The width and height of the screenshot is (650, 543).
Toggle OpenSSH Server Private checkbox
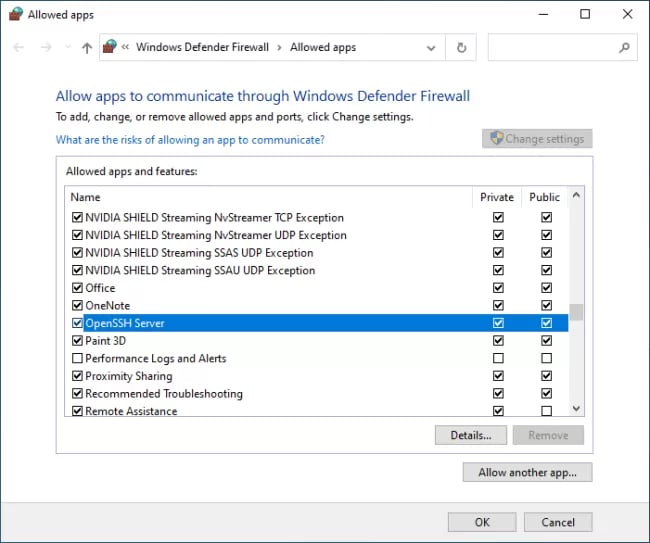coord(498,323)
